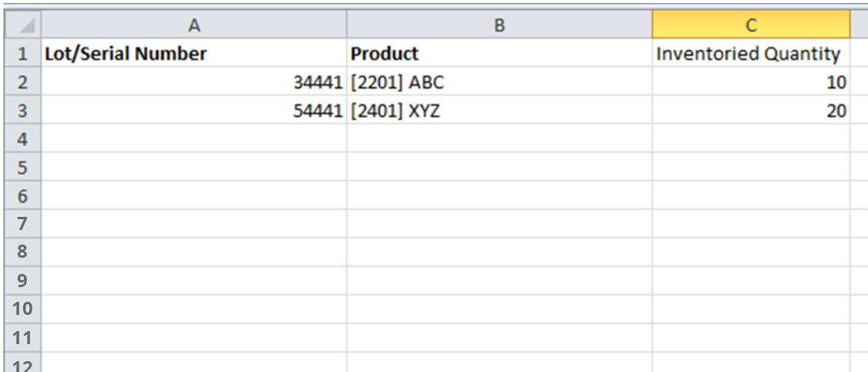Select the [2201] ABC product cell
The height and width of the screenshot is (372, 868).
(499, 83)
